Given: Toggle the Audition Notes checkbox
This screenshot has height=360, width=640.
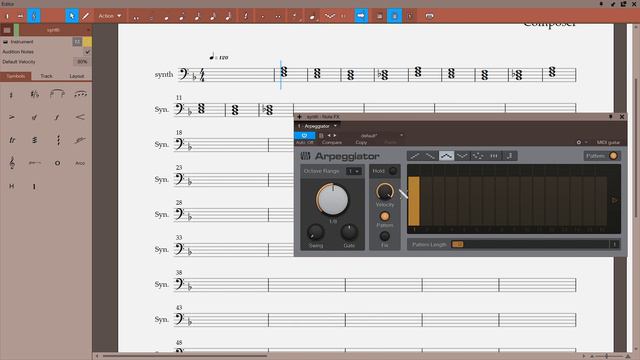Looking at the screenshot, I should point(87,52).
